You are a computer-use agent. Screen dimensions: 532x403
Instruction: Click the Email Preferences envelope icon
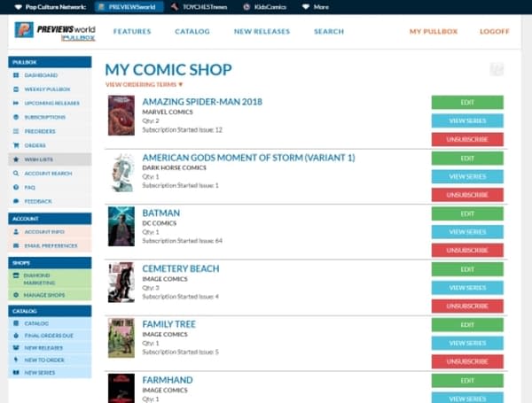click(x=16, y=245)
